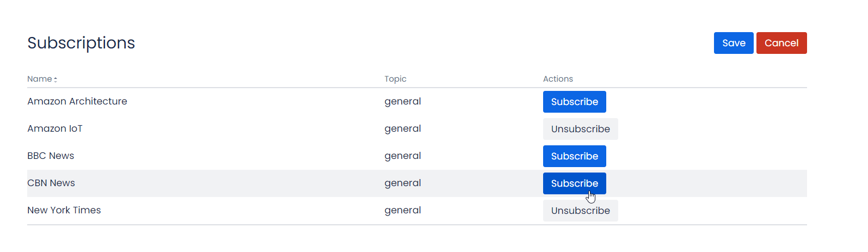Subscribe to Amazon Architecture

pos(574,102)
